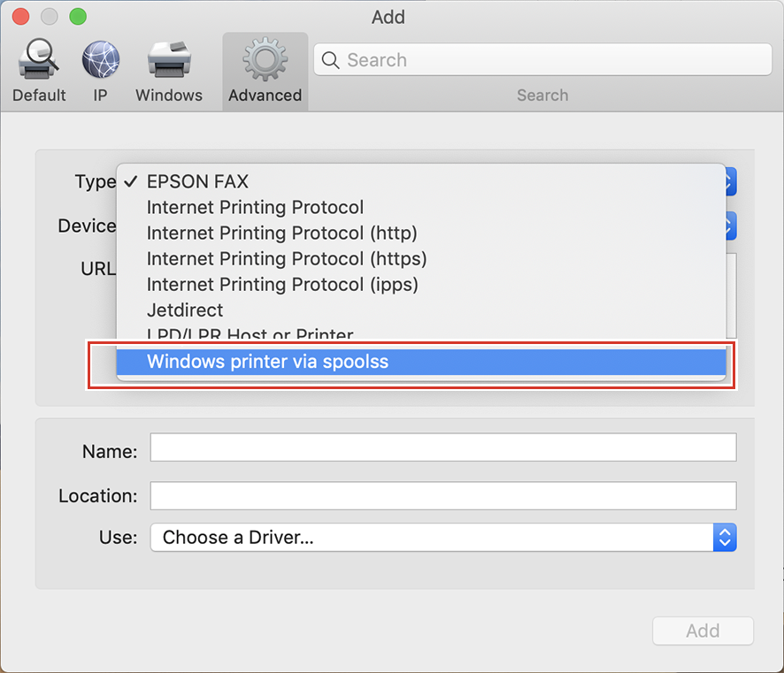Click the Add button
The width and height of the screenshot is (784, 673).
coord(703,631)
